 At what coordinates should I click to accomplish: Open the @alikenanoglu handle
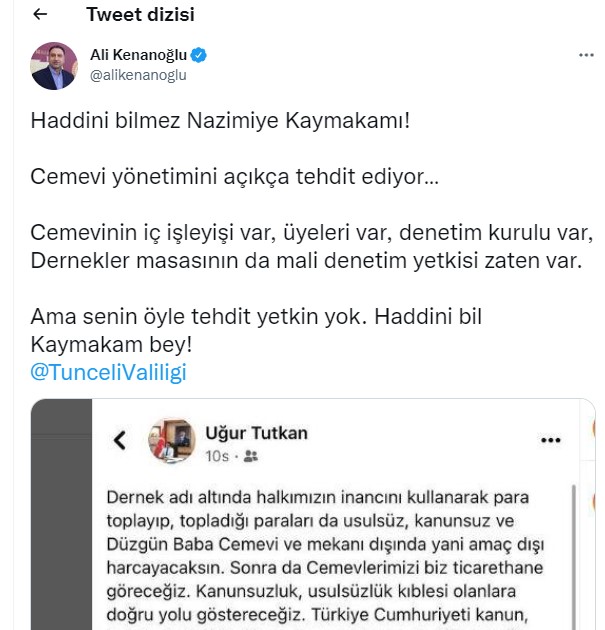138,74
